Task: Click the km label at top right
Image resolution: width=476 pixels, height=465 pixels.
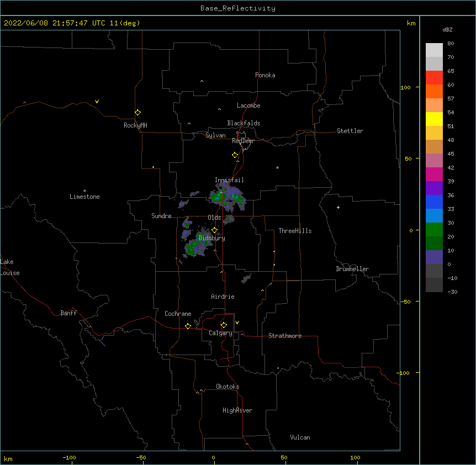Action: (411, 23)
